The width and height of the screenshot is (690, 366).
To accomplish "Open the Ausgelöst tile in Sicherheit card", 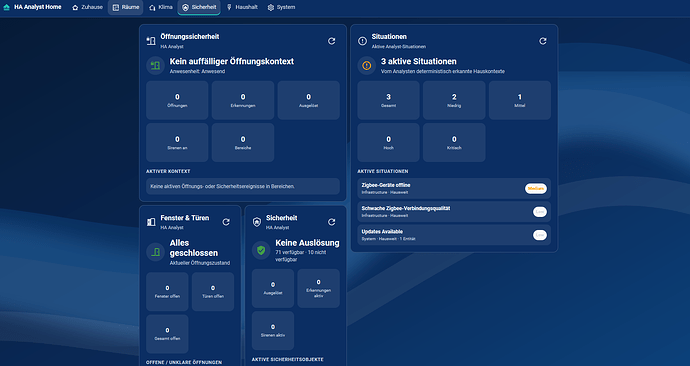I will coord(273,288).
